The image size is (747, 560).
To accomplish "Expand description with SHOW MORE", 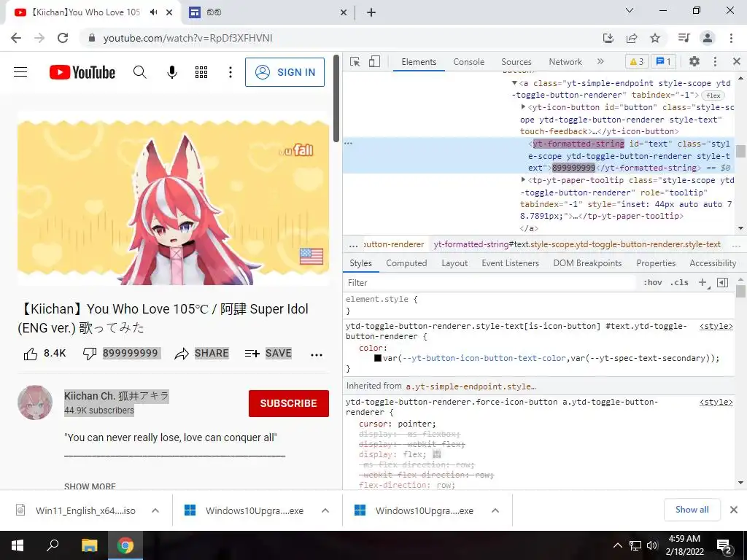I will (90, 486).
